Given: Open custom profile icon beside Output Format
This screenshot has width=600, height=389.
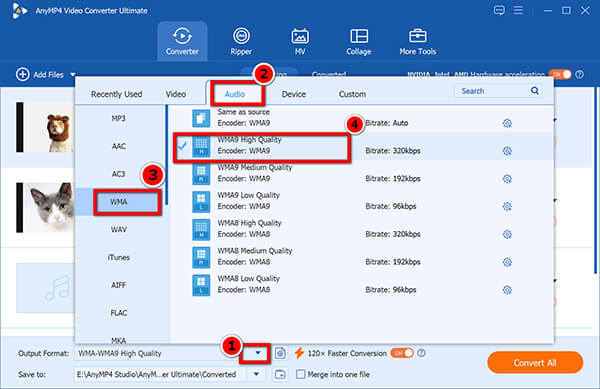Looking at the screenshot, I should click(280, 353).
